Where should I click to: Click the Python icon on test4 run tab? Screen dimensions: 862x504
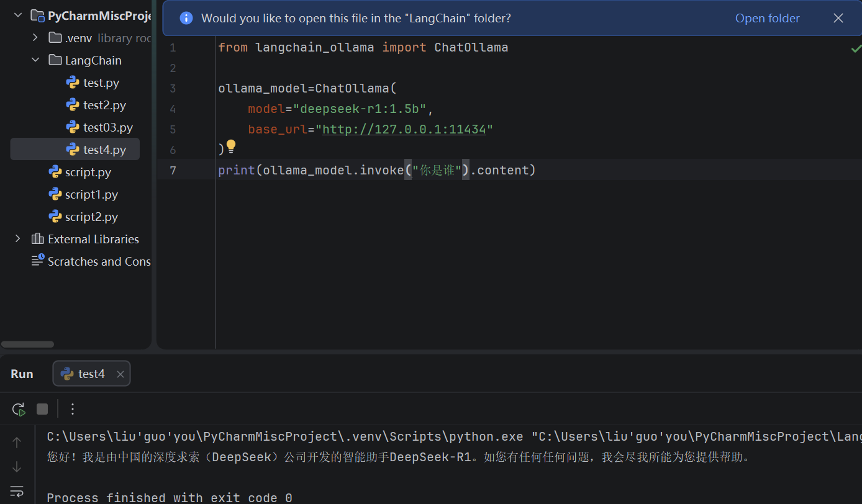[x=67, y=374]
